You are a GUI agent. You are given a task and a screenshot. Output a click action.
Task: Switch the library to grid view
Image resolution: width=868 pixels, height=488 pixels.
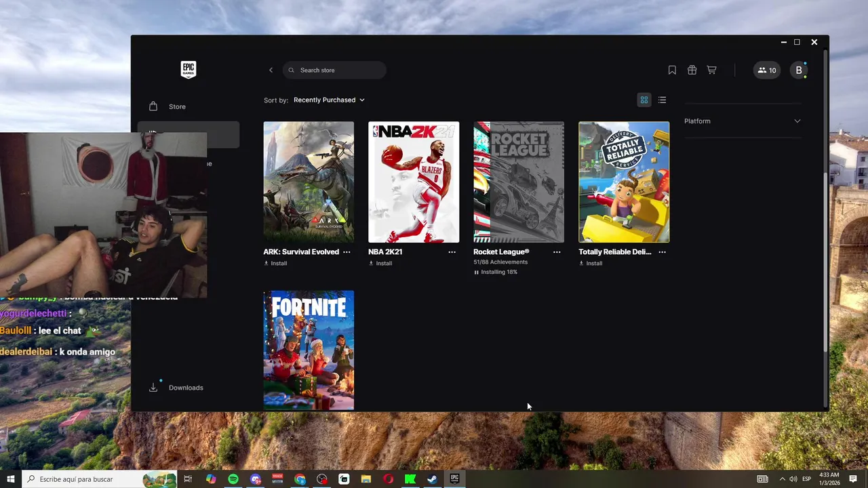click(x=644, y=100)
